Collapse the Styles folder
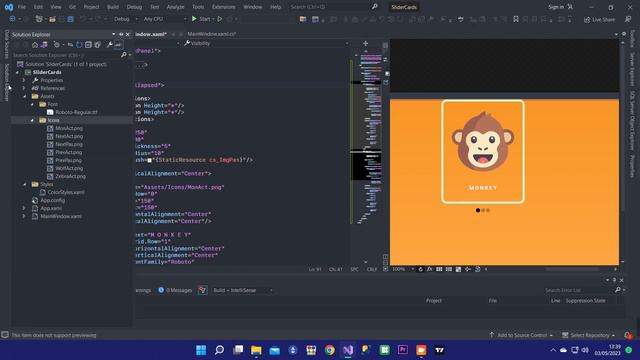Screen dimensions: 640x360 coord(24,184)
